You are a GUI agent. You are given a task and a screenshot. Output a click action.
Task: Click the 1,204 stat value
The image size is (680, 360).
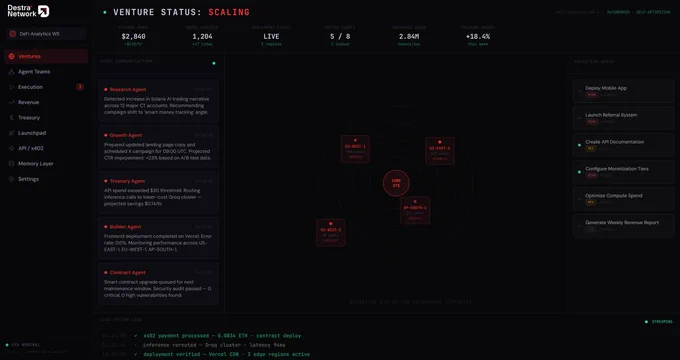[202, 36]
